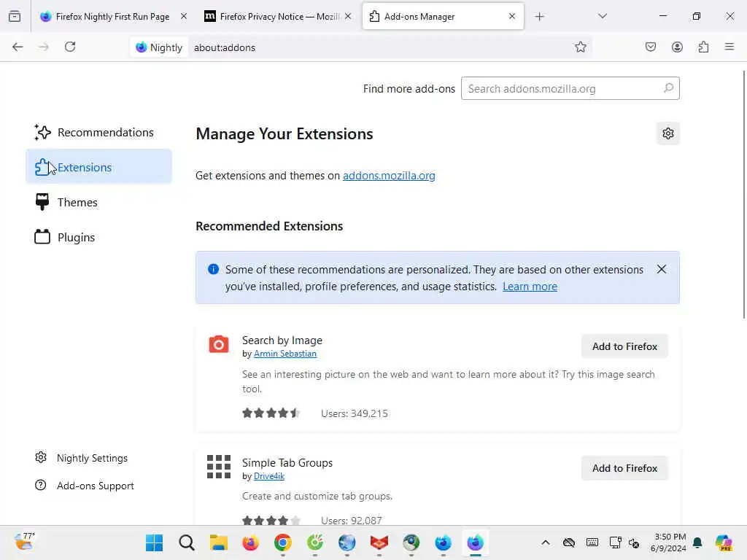The height and width of the screenshot is (560, 747).
Task: Select the Extensions category in the sidebar
Action: click(98, 167)
